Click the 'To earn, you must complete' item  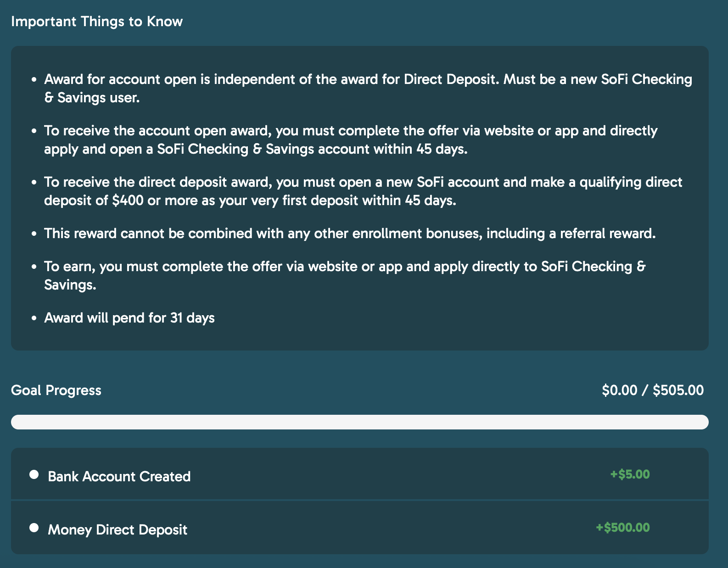tap(344, 275)
